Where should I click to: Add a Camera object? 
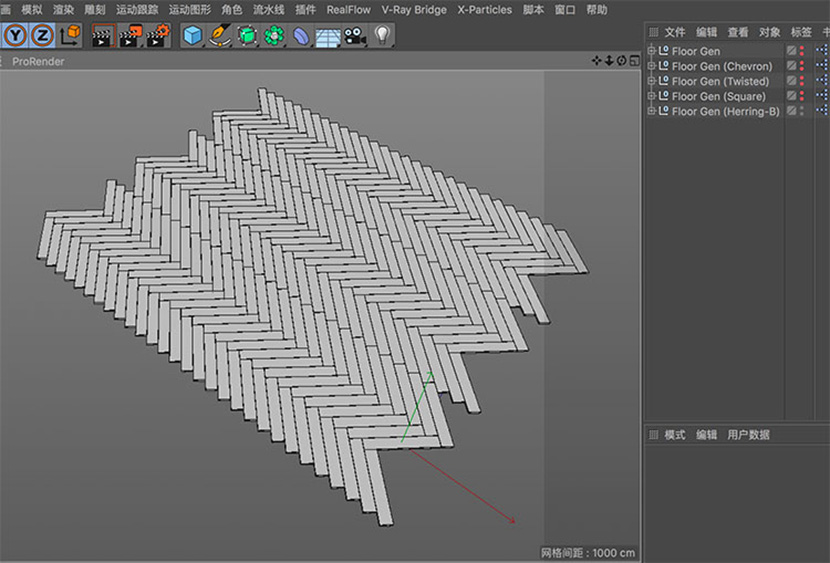tap(355, 36)
